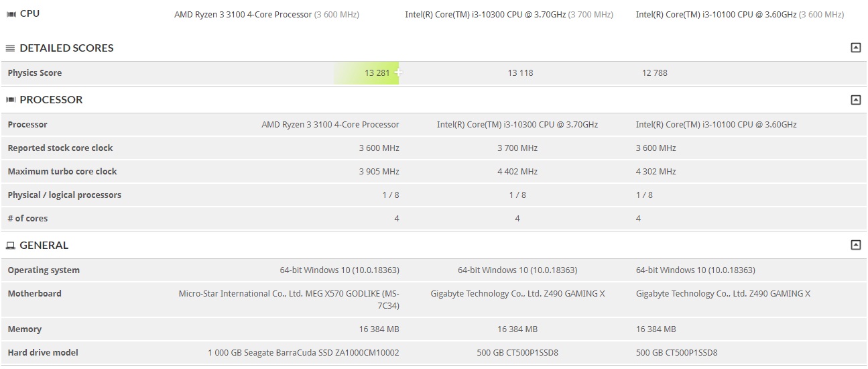
Task: Click the green Physics Score highlight bar
Action: coord(366,73)
